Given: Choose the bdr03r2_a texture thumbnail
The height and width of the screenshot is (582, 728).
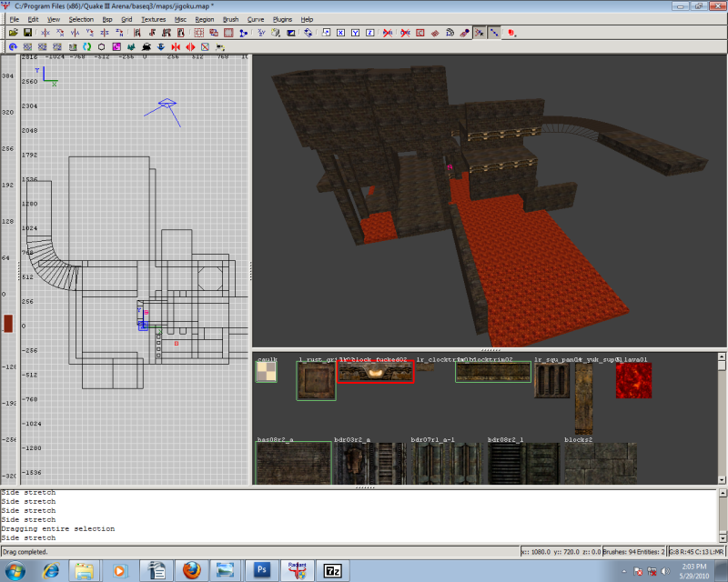Looking at the screenshot, I should click(x=370, y=463).
